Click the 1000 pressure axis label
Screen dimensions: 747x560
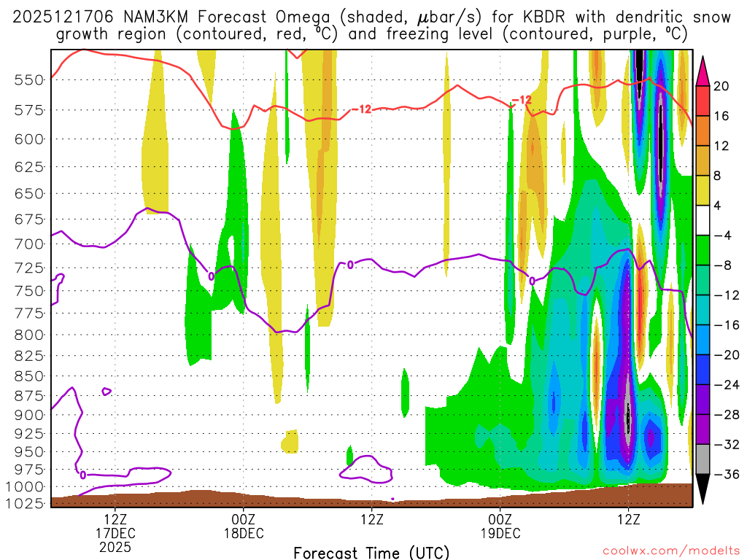(25, 486)
